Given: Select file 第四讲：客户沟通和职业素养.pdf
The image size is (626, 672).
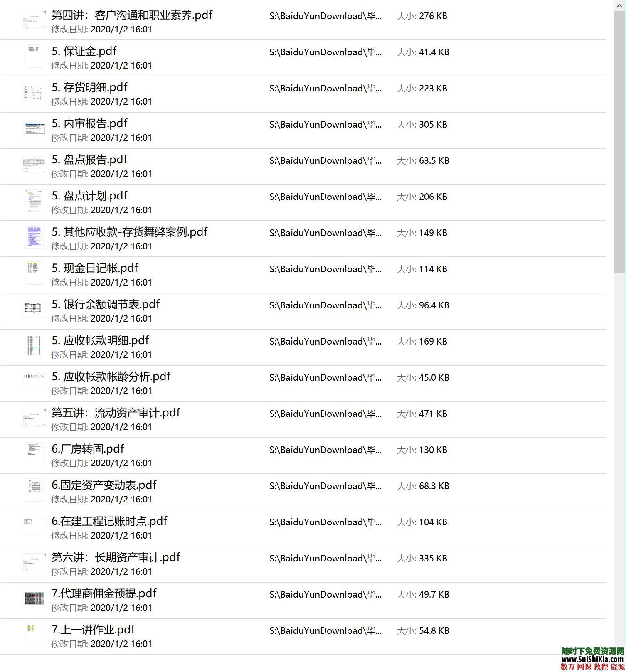Looking at the screenshot, I should click(132, 15).
